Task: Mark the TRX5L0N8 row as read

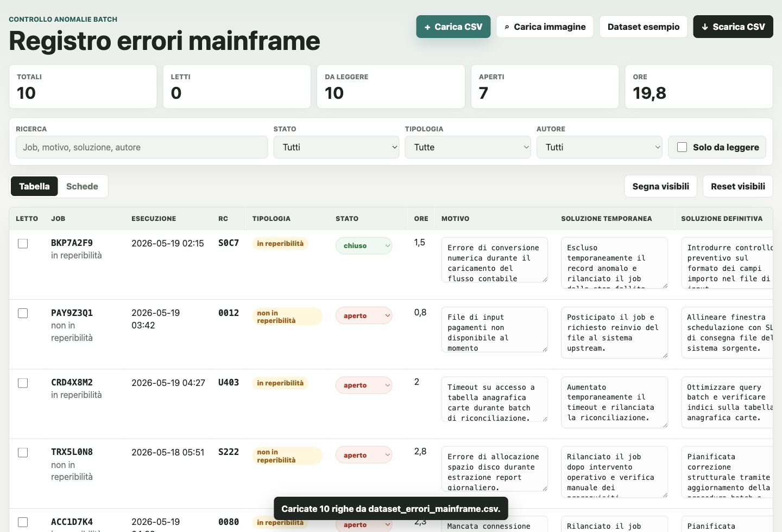Action: (23, 452)
